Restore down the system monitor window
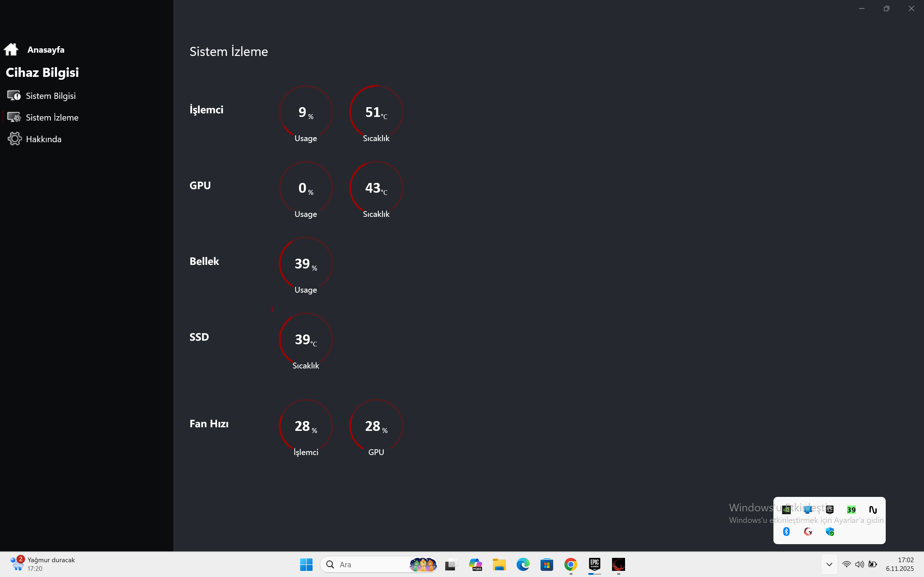 886,8
